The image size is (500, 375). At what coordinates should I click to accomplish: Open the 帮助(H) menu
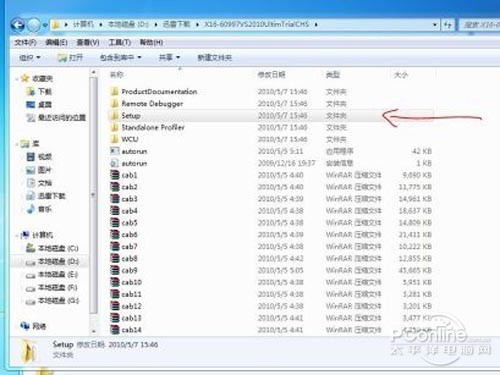(151, 42)
